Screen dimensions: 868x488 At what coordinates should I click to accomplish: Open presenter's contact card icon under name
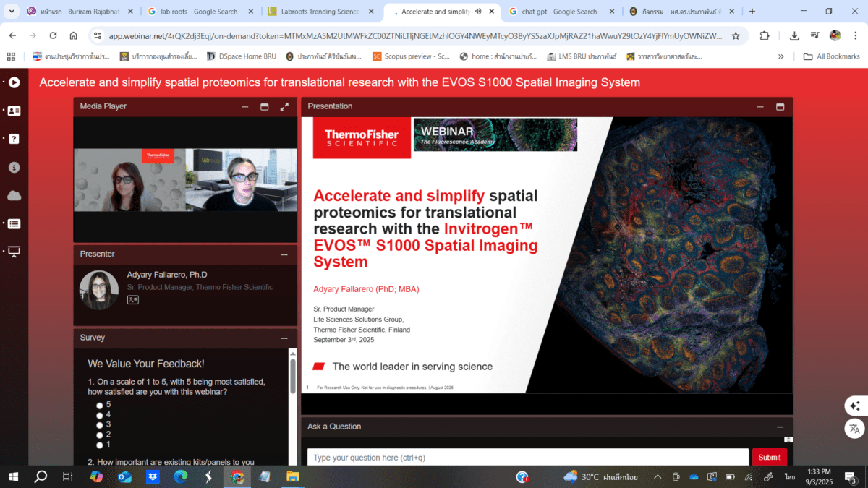point(133,299)
